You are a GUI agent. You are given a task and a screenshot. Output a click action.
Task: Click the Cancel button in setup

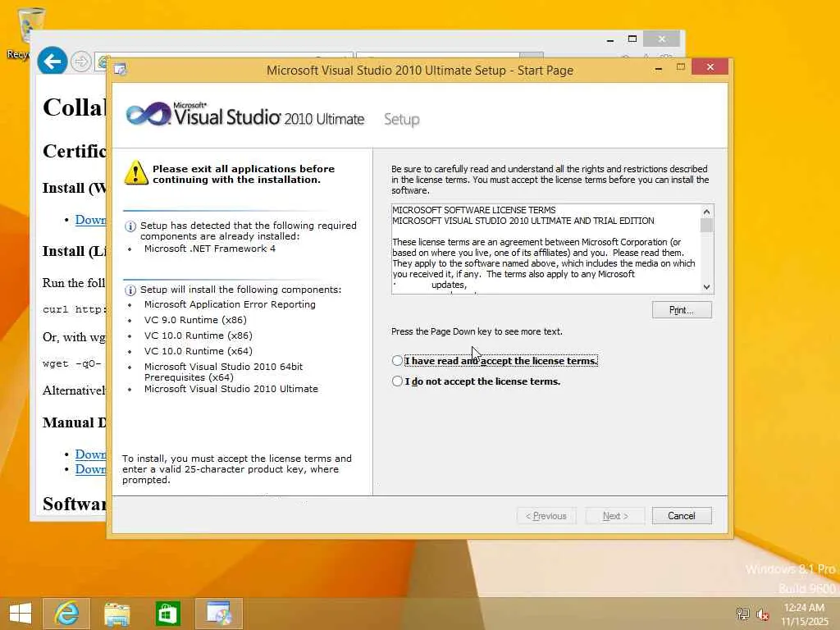pyautogui.click(x=682, y=515)
